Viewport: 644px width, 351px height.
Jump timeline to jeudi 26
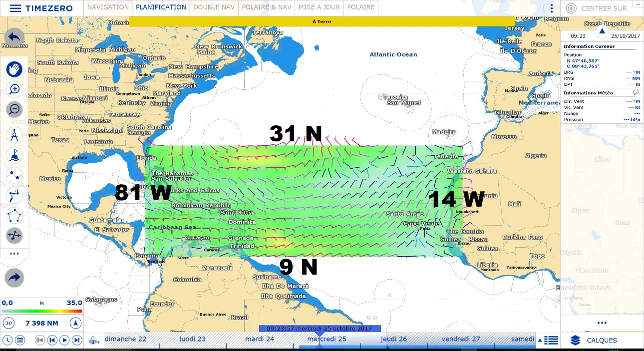tap(394, 339)
